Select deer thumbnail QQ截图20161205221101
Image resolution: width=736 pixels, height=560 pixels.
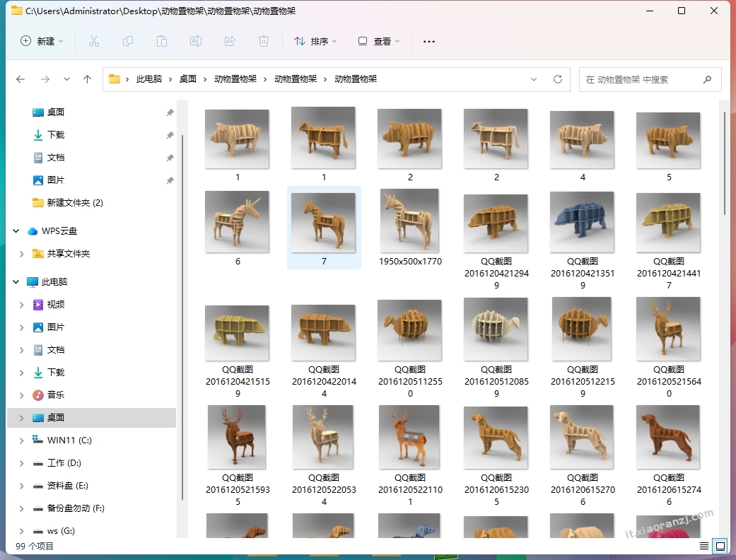(x=410, y=437)
